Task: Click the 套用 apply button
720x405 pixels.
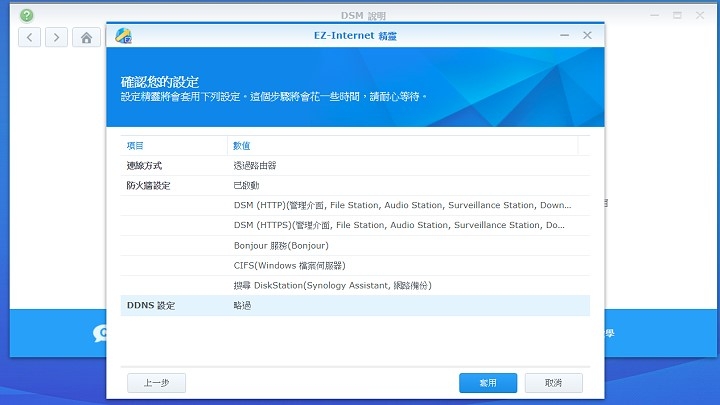Action: (x=488, y=382)
